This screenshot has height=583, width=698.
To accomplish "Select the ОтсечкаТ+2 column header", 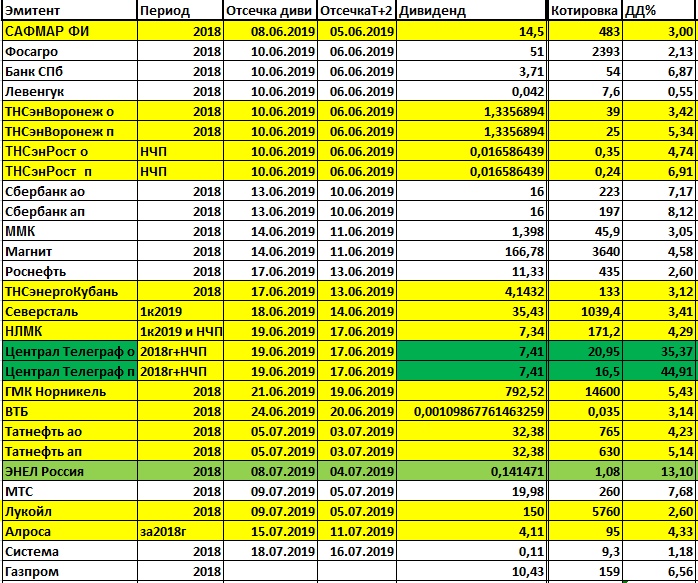I will tap(357, 11).
